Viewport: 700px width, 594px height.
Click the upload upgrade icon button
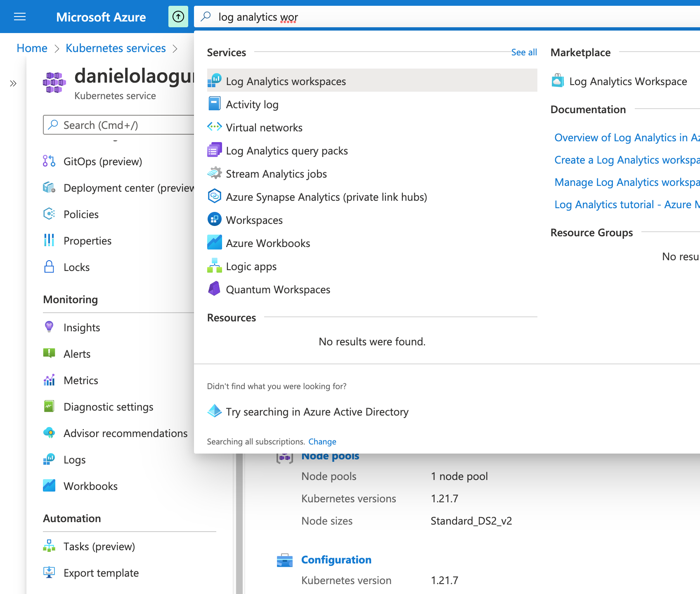[178, 17]
